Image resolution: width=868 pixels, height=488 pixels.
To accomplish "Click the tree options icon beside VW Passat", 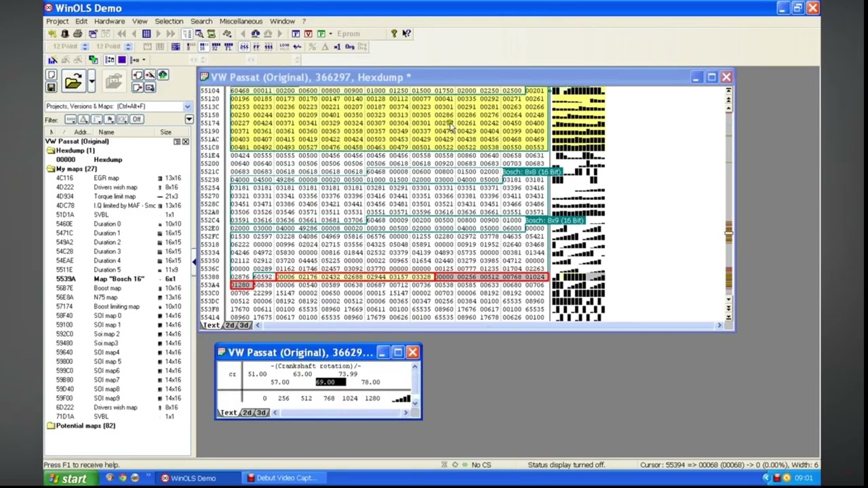I will 176,142.
